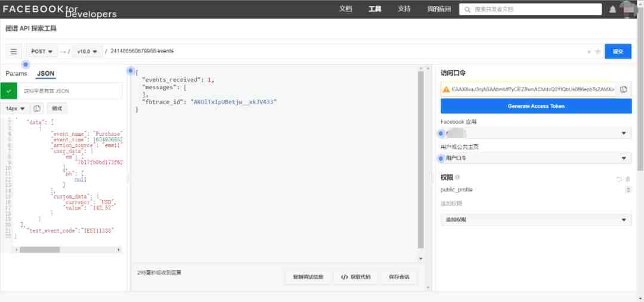The height and width of the screenshot is (302, 644).
Task: Switch to the JSON tab
Action: (x=45, y=74)
